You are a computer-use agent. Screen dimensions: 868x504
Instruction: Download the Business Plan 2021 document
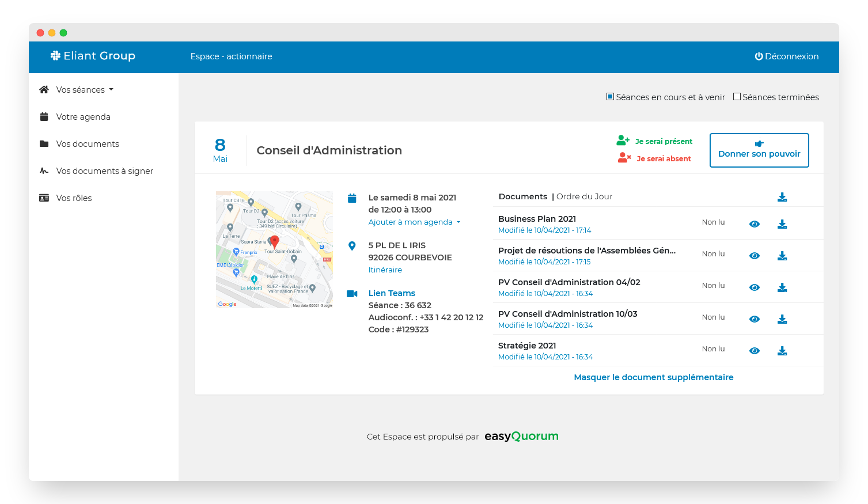[782, 224]
